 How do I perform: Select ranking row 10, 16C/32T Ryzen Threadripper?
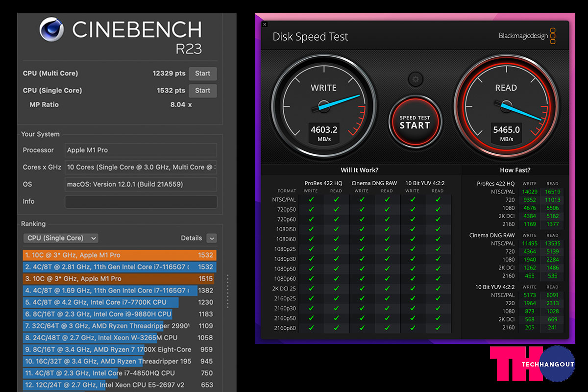(120, 362)
